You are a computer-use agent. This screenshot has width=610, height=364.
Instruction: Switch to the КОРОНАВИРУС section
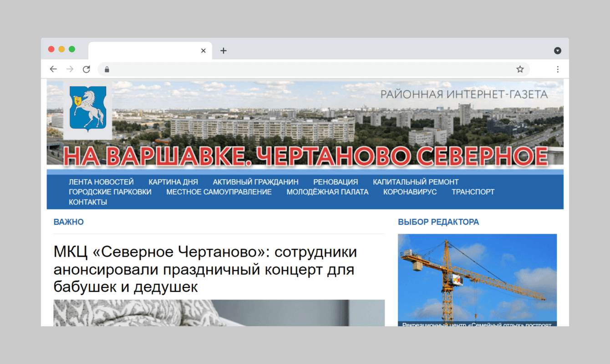click(x=410, y=192)
